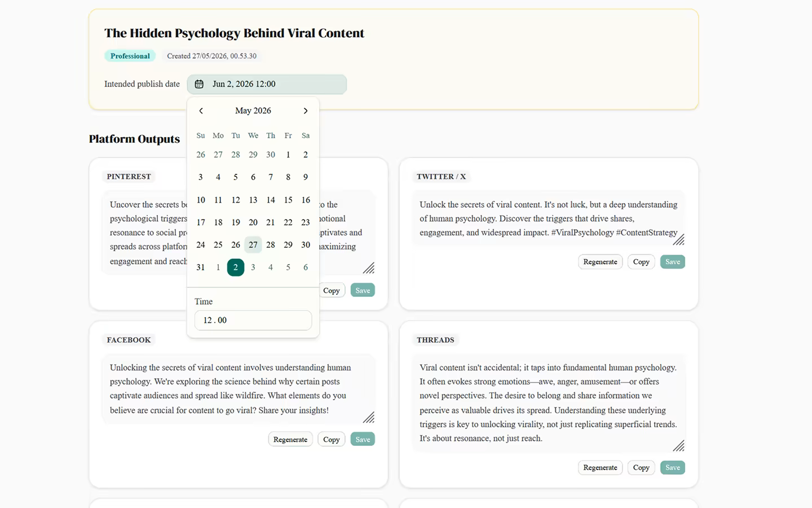Screen dimensions: 812x508
Task: Choose May 1 in the calendar
Action: click(288, 155)
